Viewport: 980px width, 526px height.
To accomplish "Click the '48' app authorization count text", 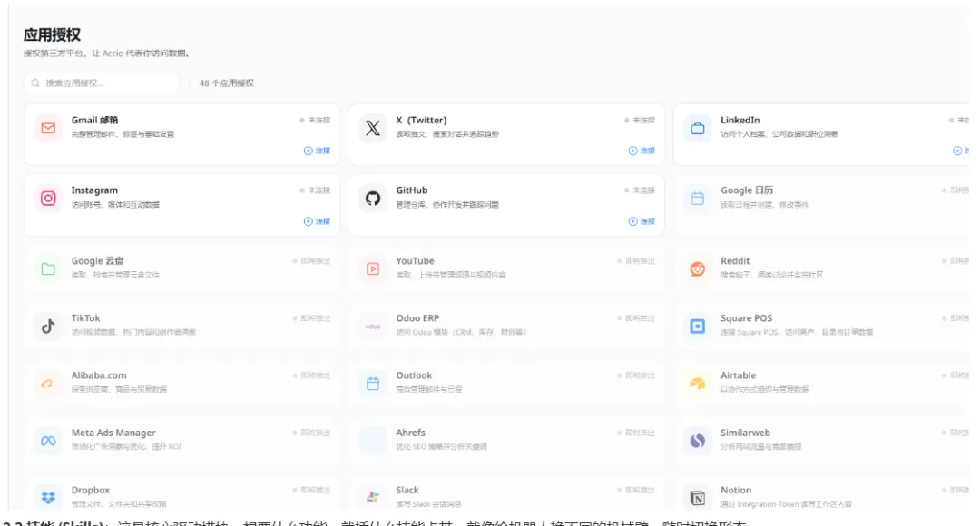I will [x=226, y=83].
